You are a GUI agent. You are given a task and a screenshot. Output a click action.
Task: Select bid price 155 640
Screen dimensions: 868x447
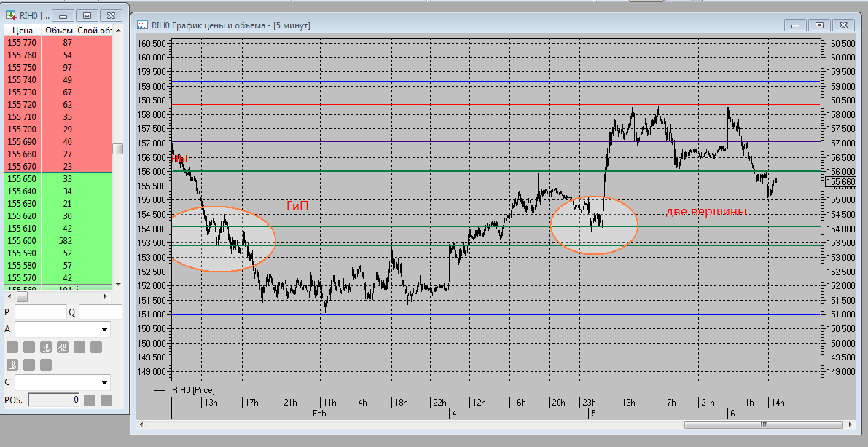coord(22,191)
